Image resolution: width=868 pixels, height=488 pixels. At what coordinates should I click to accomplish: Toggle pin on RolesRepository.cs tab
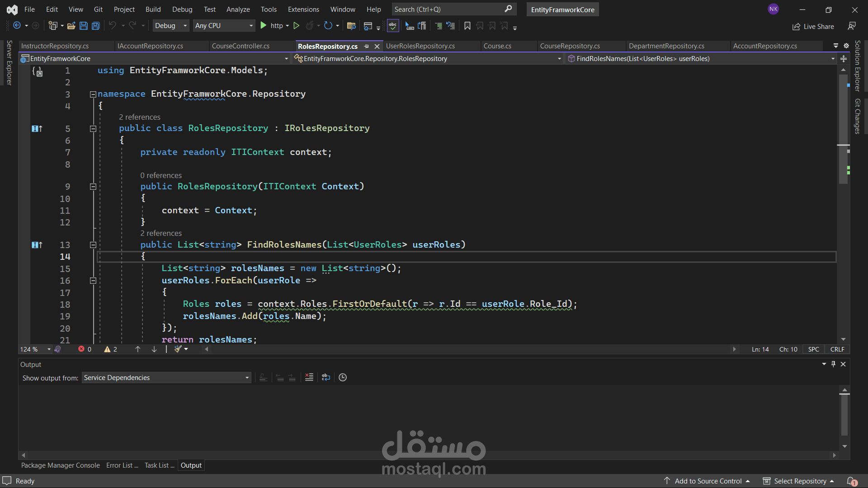[366, 46]
